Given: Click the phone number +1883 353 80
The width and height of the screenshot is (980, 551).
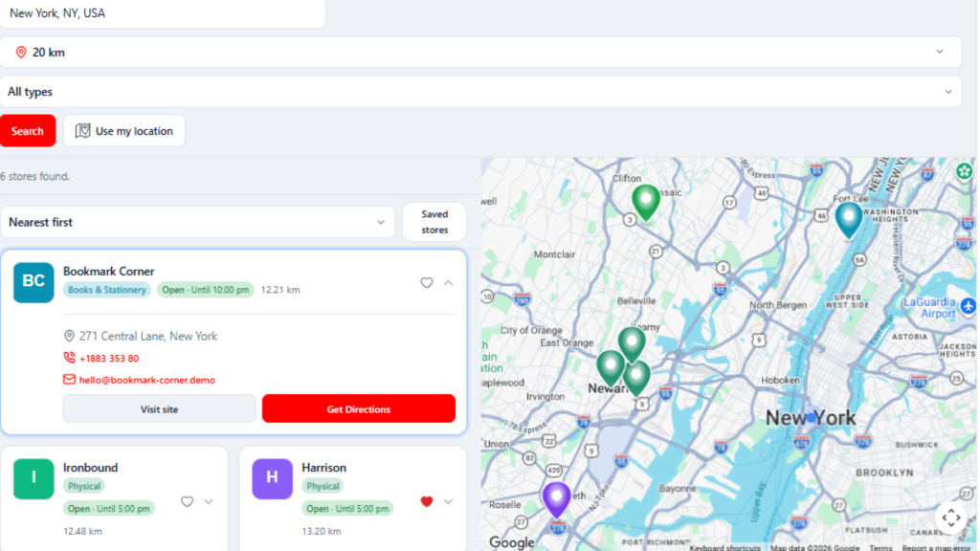Looking at the screenshot, I should 109,358.
